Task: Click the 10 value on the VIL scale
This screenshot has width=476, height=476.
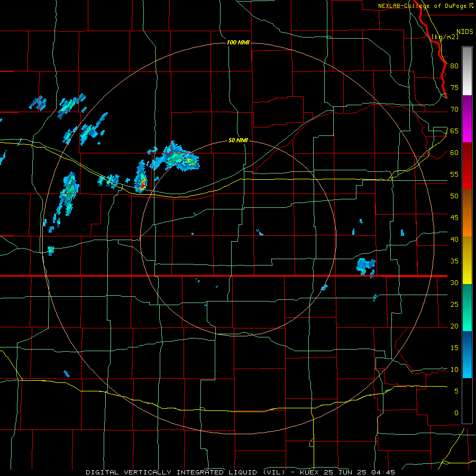Action: 454,370
